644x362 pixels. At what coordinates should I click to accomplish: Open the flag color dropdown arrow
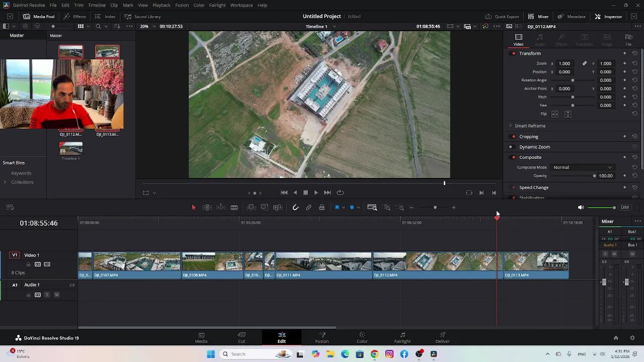pyautogui.click(x=343, y=208)
